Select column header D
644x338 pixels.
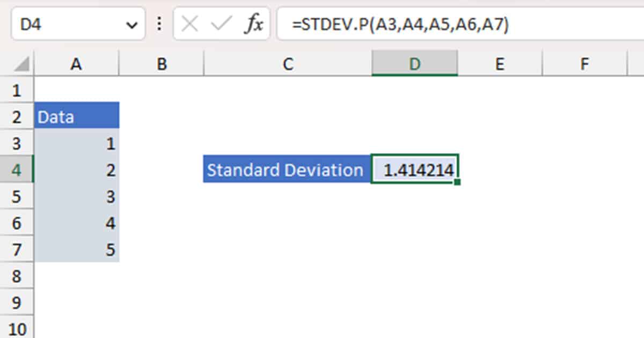(x=414, y=63)
